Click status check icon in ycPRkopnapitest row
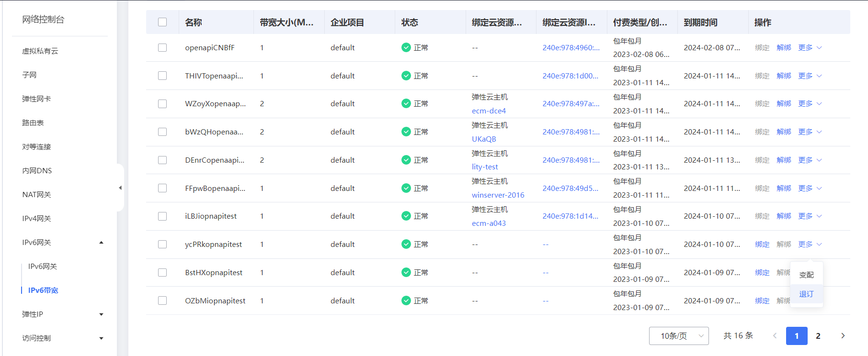 coord(406,245)
